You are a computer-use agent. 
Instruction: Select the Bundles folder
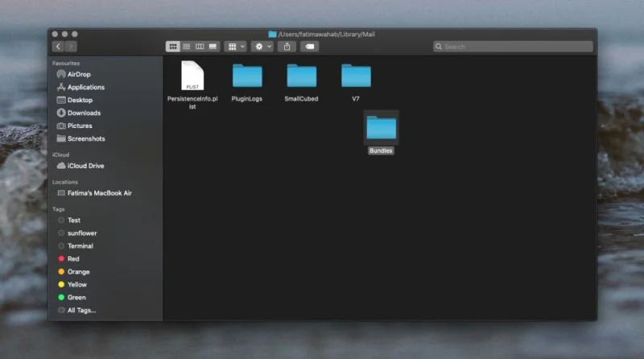click(381, 133)
